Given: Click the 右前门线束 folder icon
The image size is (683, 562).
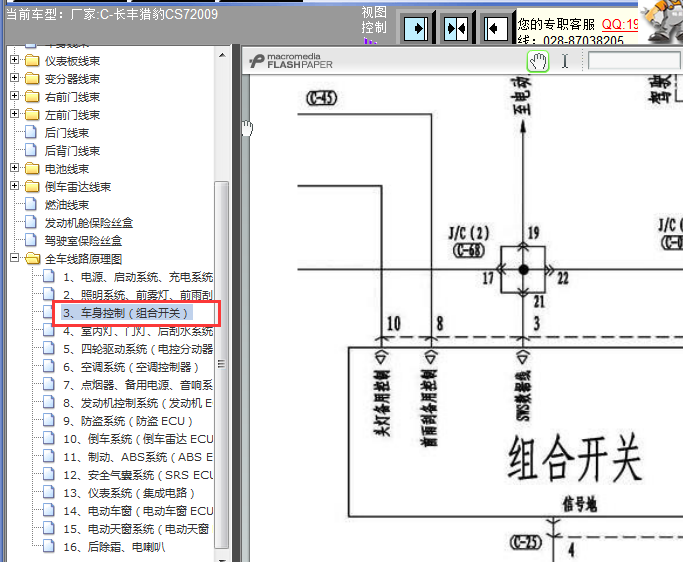Looking at the screenshot, I should pos(32,96).
